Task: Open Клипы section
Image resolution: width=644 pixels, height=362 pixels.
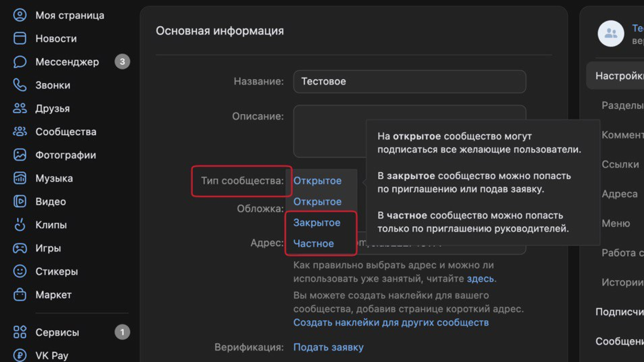Action: (51, 225)
